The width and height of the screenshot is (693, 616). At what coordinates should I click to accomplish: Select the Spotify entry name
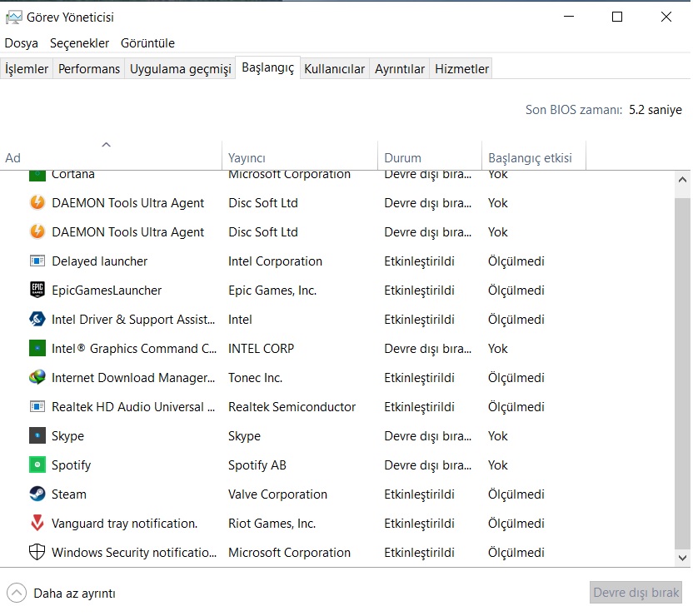71,465
